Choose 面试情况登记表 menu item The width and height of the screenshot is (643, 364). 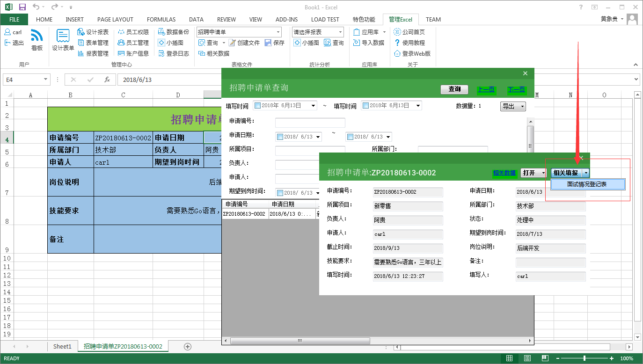[x=587, y=184]
